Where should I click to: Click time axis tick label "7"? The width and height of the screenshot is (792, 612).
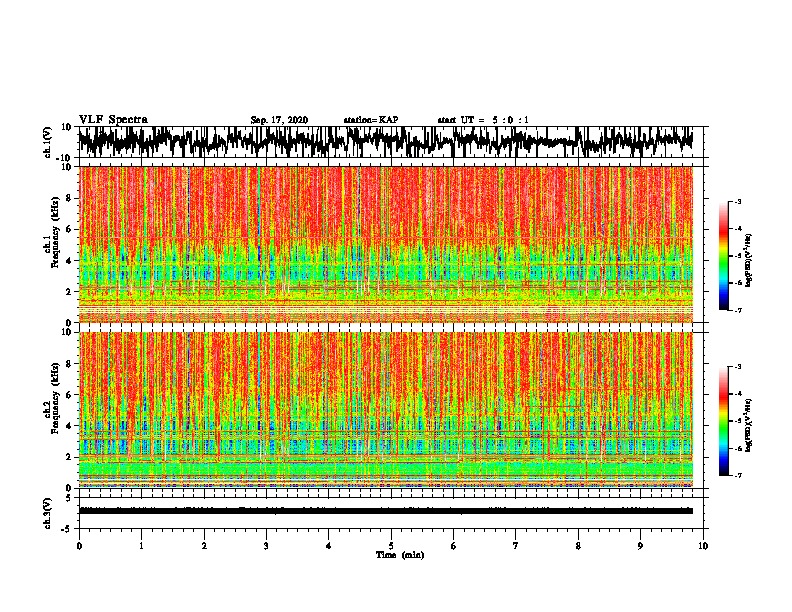[516, 546]
